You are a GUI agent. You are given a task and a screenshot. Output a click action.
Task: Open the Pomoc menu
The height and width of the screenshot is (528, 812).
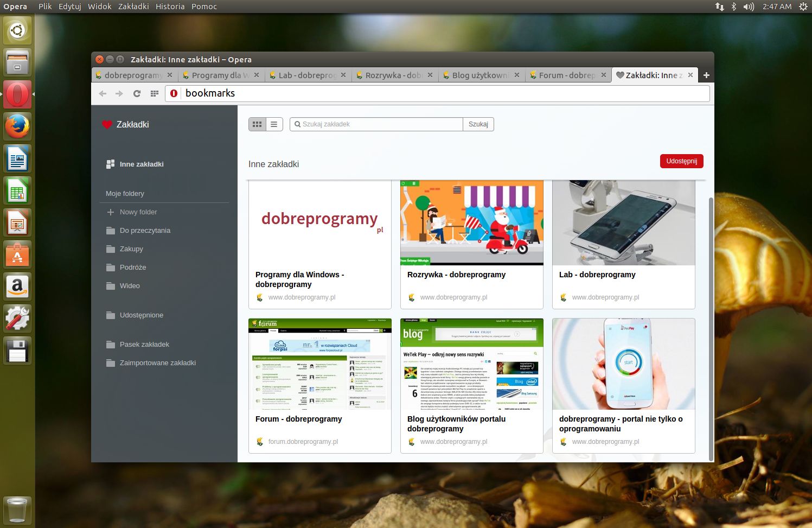click(204, 7)
